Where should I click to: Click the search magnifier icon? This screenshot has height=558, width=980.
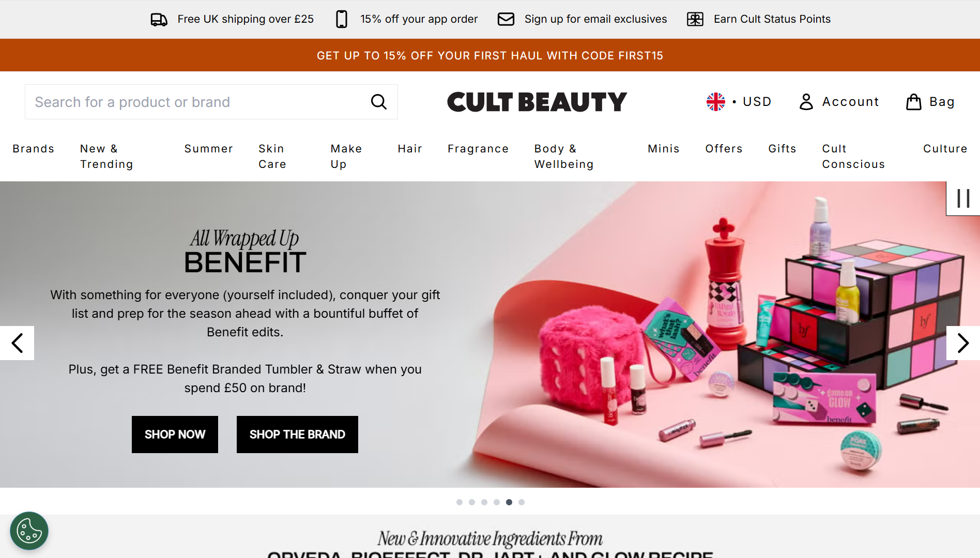pos(379,102)
